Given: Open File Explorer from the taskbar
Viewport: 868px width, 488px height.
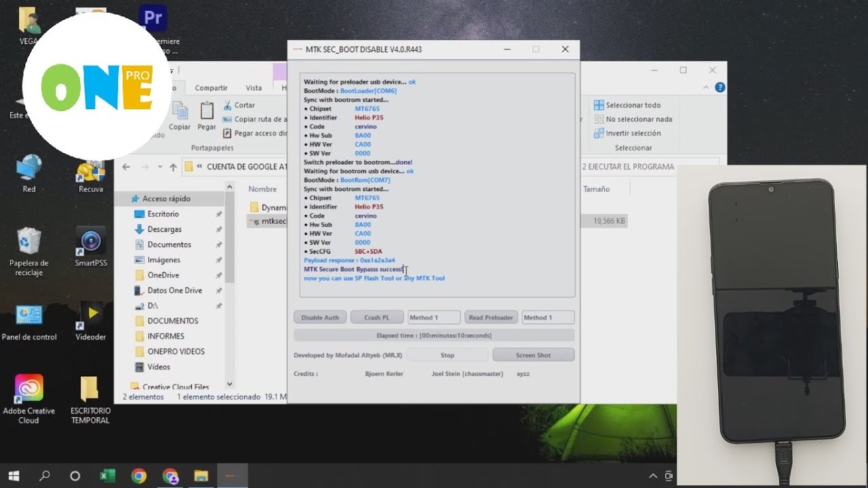Looking at the screenshot, I should pyautogui.click(x=201, y=476).
